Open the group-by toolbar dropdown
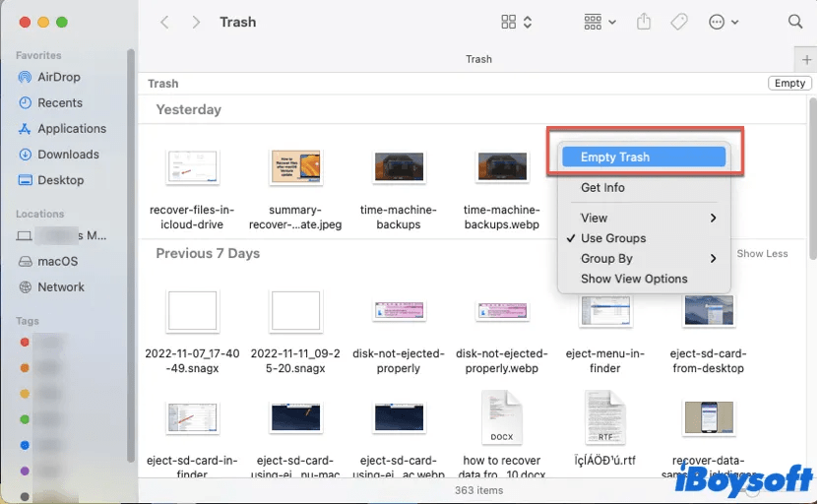The height and width of the screenshot is (504, 821). pyautogui.click(x=600, y=22)
